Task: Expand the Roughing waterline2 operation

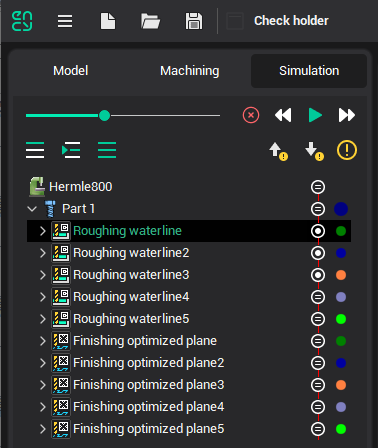Action: coord(43,253)
